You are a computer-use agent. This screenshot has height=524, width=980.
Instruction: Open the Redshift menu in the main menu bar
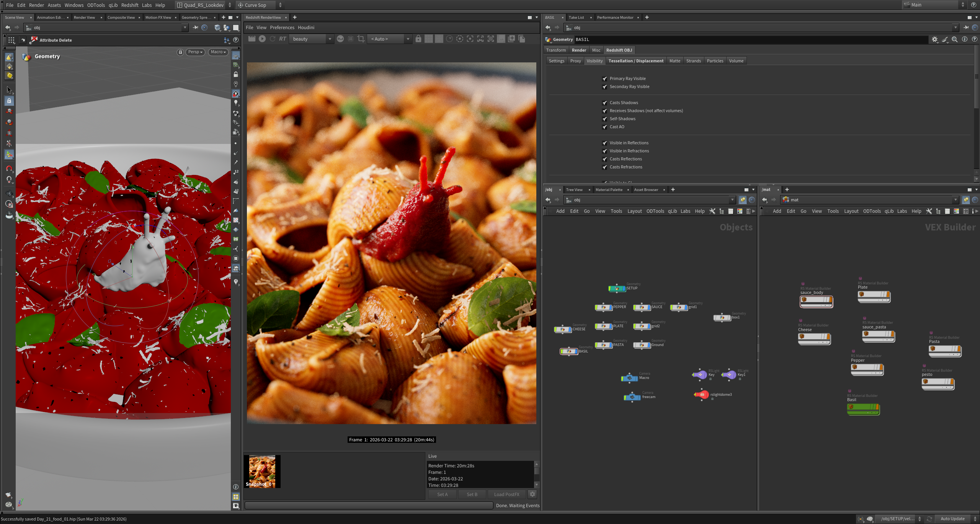[x=130, y=5]
